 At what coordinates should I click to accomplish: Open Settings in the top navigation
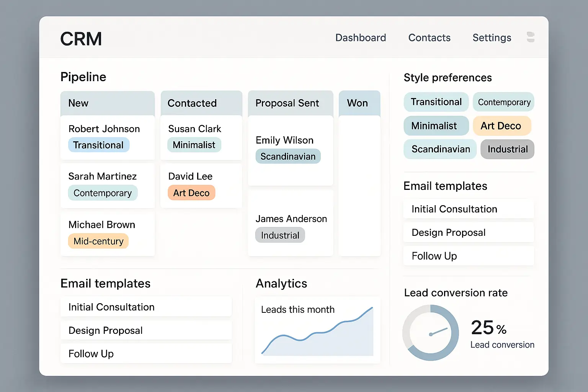tap(492, 38)
